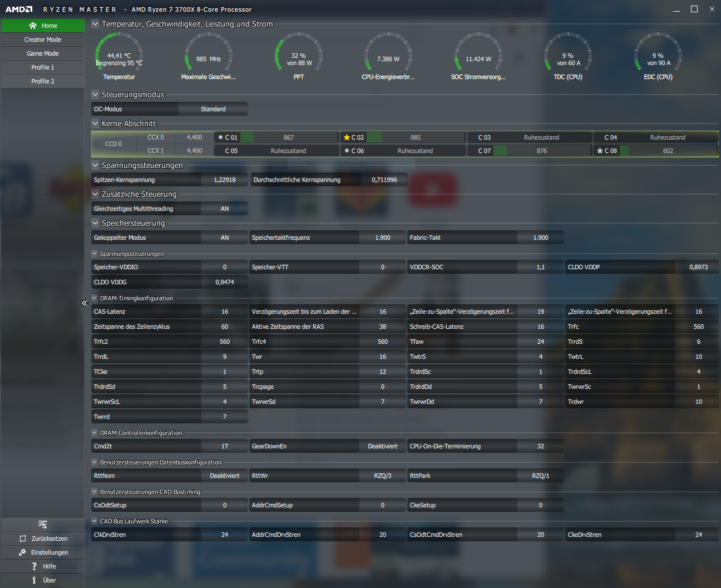Click the gold star on core C 02
This screenshot has height=588, width=721.
coord(347,137)
